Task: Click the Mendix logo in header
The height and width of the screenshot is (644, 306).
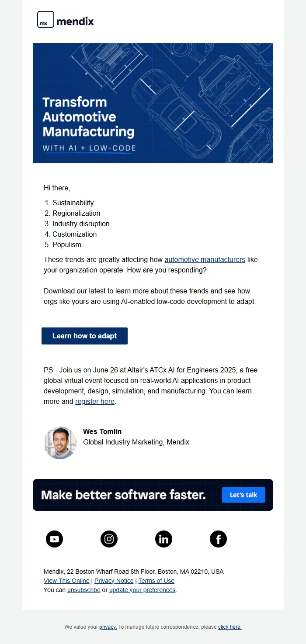Action: click(66, 20)
